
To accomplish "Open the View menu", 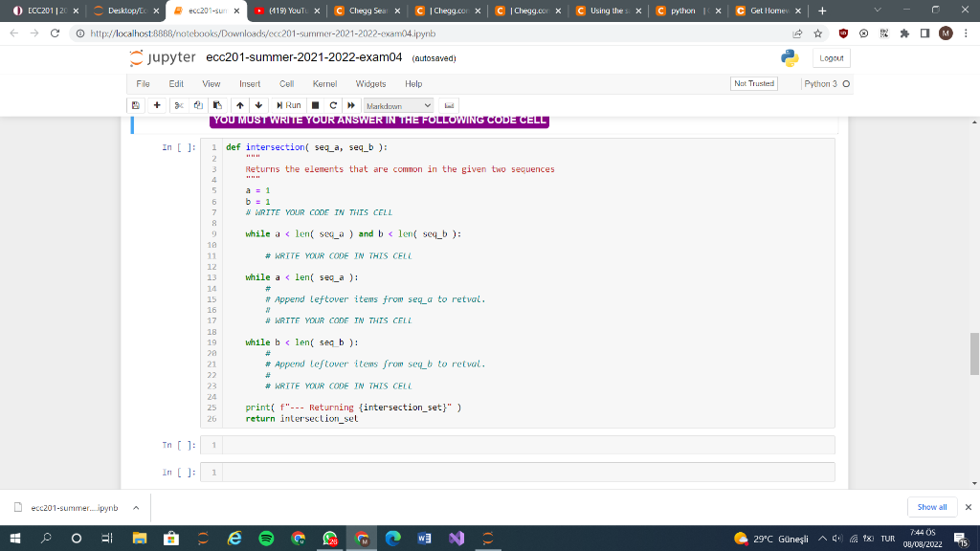I will click(212, 84).
